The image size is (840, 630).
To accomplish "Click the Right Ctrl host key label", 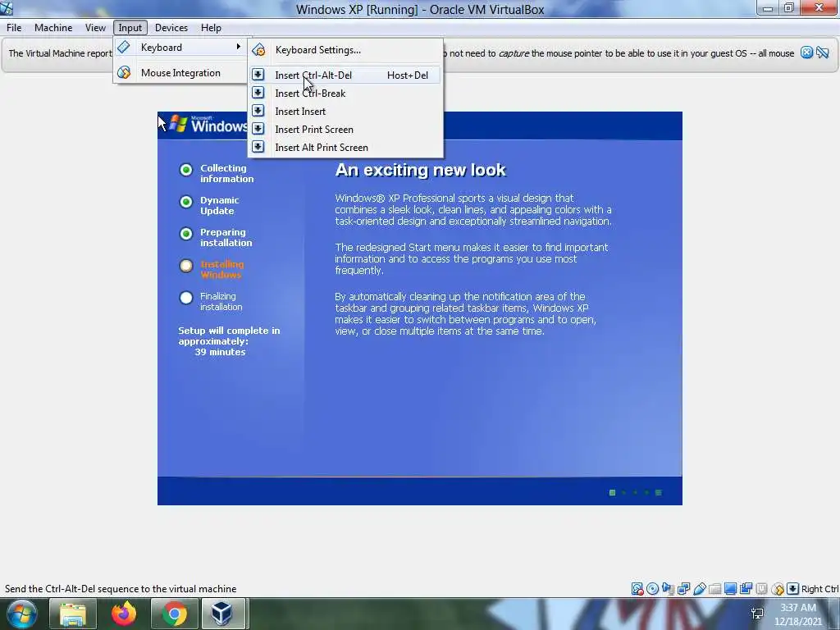I will click(x=819, y=589).
